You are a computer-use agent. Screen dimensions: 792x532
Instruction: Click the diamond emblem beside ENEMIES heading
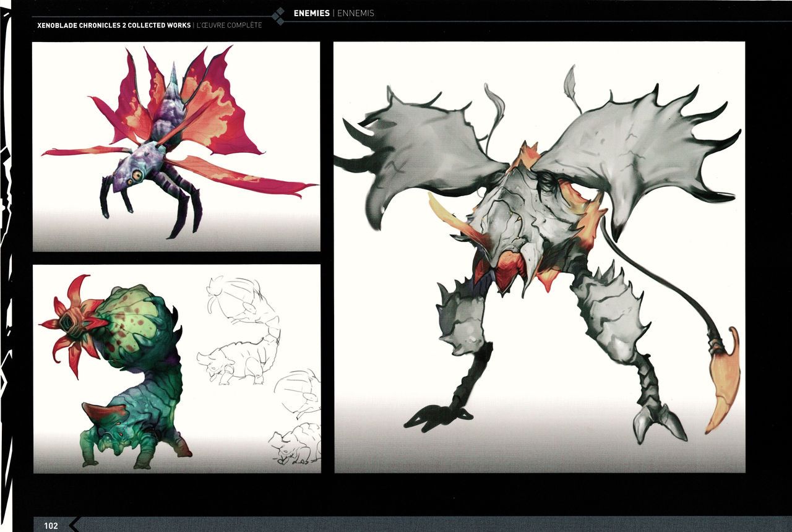[279, 16]
